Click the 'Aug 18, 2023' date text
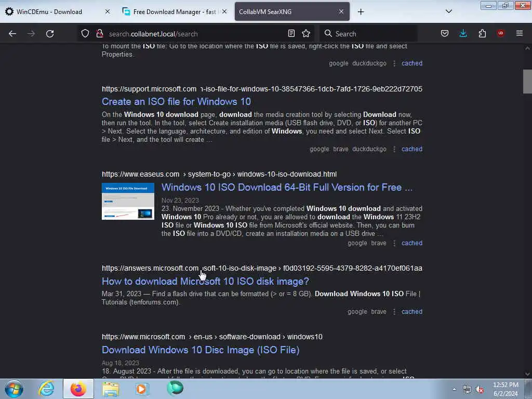The image size is (532, 399). (121, 363)
